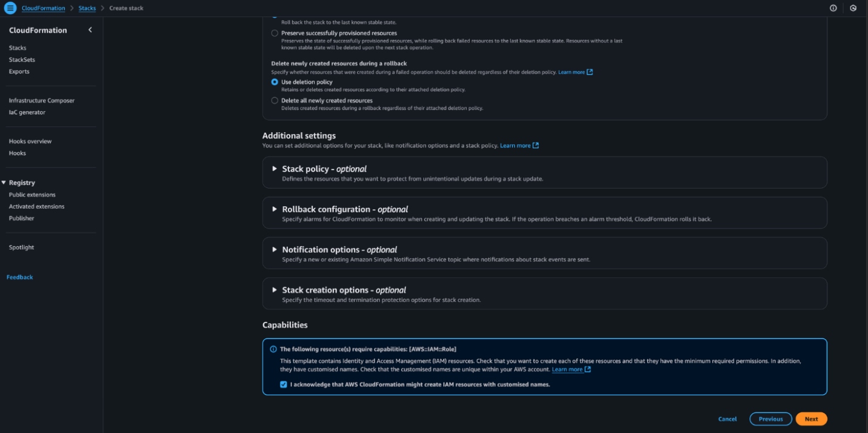Image resolution: width=868 pixels, height=433 pixels.
Task: Click Learn more under Additional settings
Action: click(x=515, y=146)
